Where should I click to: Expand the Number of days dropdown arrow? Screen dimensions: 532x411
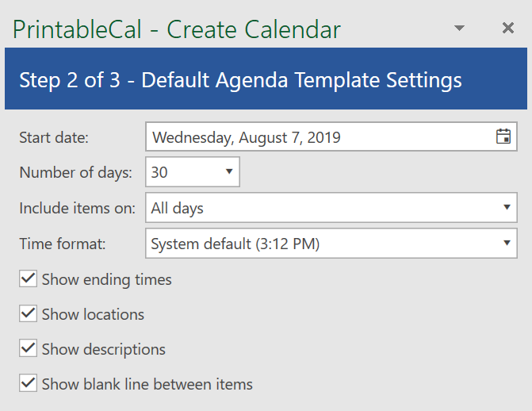[x=229, y=172]
